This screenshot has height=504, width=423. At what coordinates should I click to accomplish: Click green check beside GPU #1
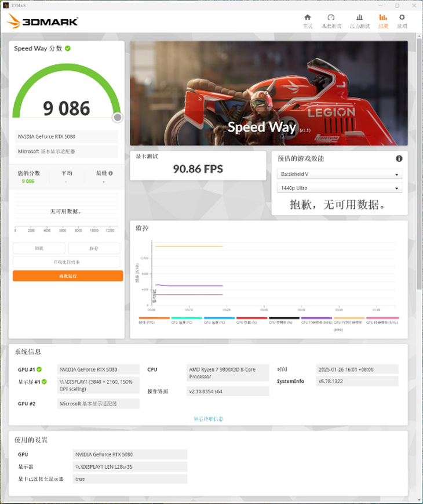(39, 369)
